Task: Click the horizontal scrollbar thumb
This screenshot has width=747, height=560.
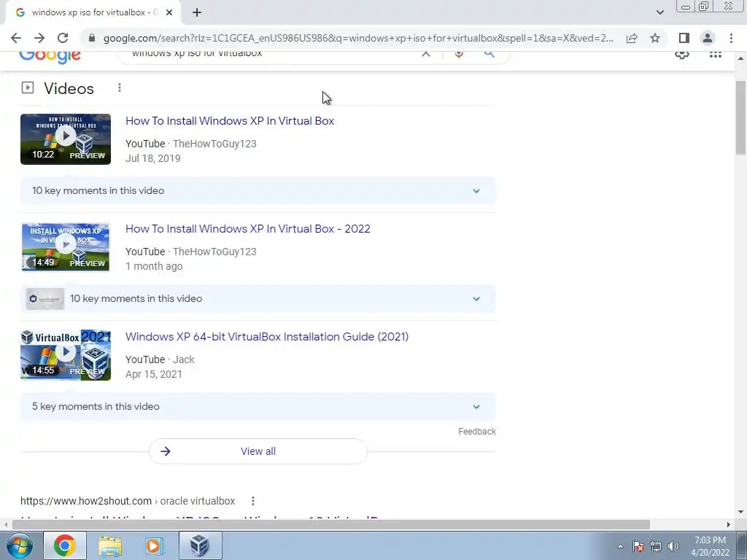Action: (330, 525)
